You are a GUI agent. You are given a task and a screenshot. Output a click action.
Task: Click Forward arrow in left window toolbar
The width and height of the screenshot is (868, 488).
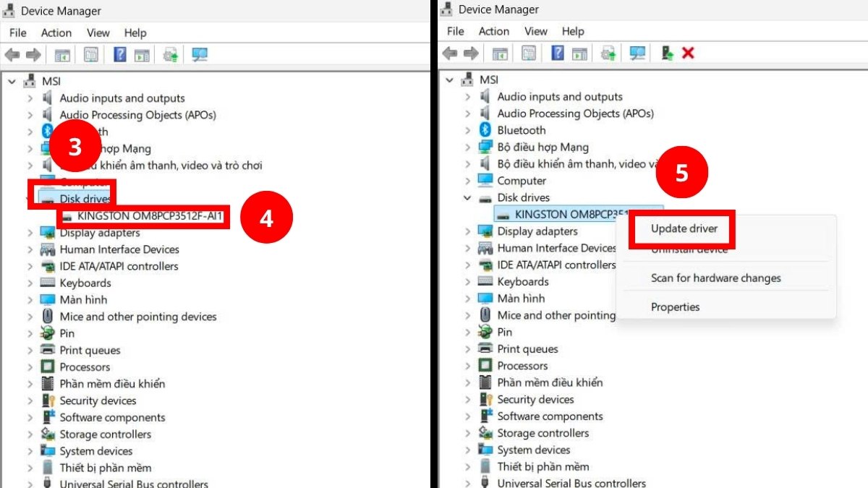tap(33, 55)
